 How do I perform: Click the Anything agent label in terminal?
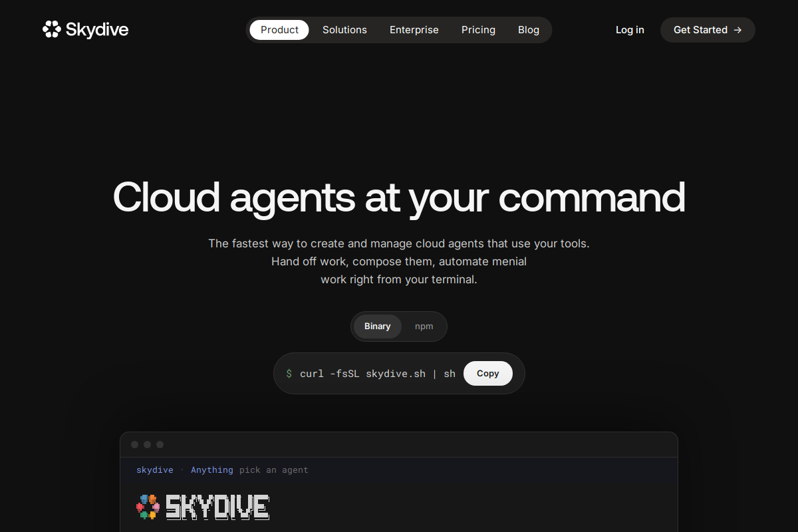pyautogui.click(x=212, y=470)
